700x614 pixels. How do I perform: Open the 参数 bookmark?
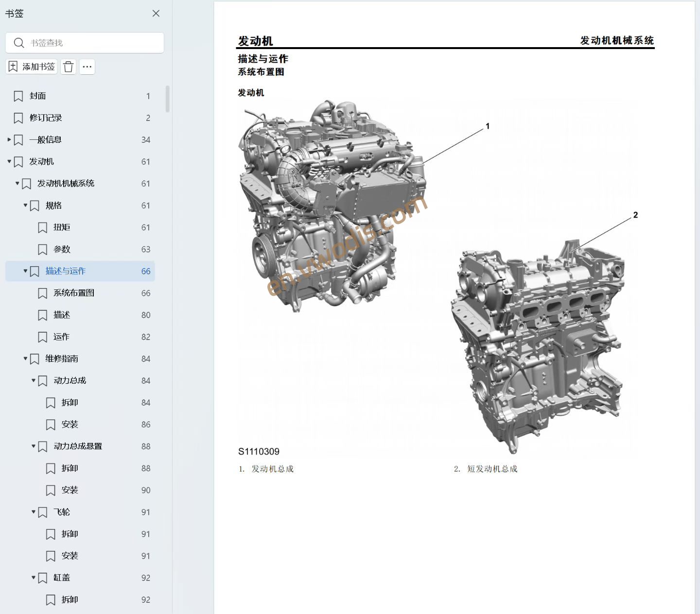tap(62, 249)
